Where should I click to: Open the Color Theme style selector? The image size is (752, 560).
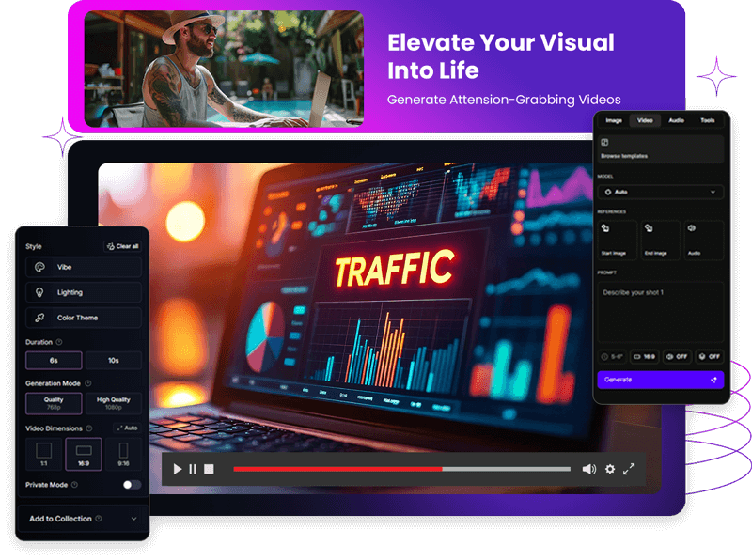[83, 318]
